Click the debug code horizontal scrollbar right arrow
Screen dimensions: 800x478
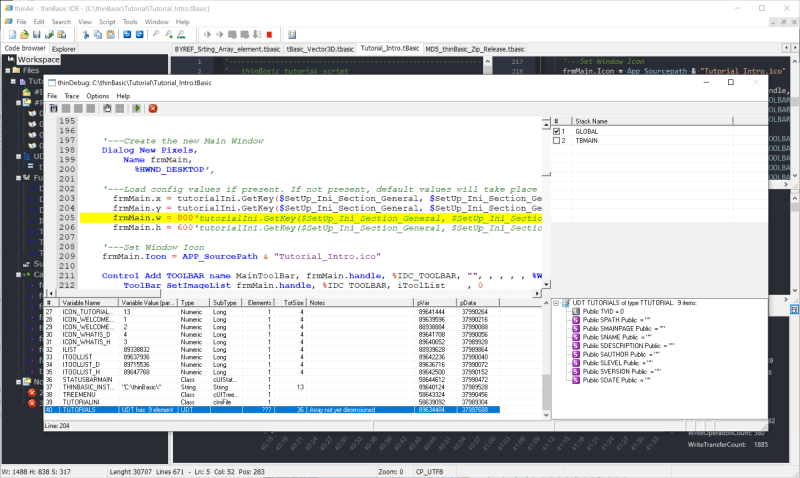pos(537,293)
